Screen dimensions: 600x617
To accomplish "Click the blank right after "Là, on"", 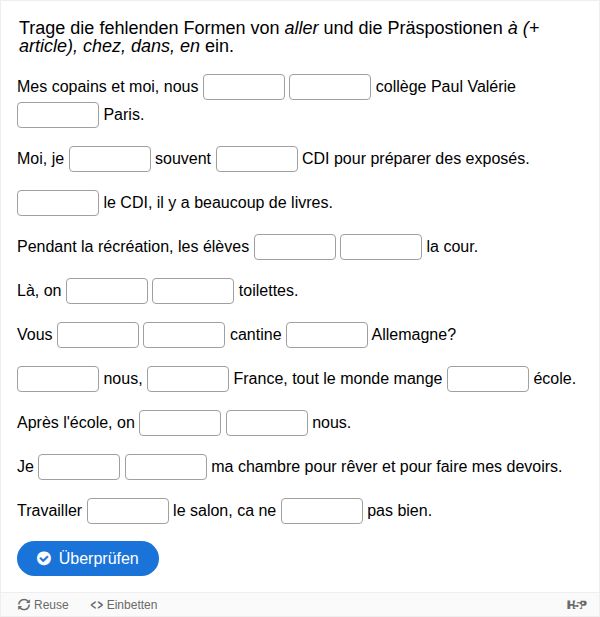I will tap(107, 291).
